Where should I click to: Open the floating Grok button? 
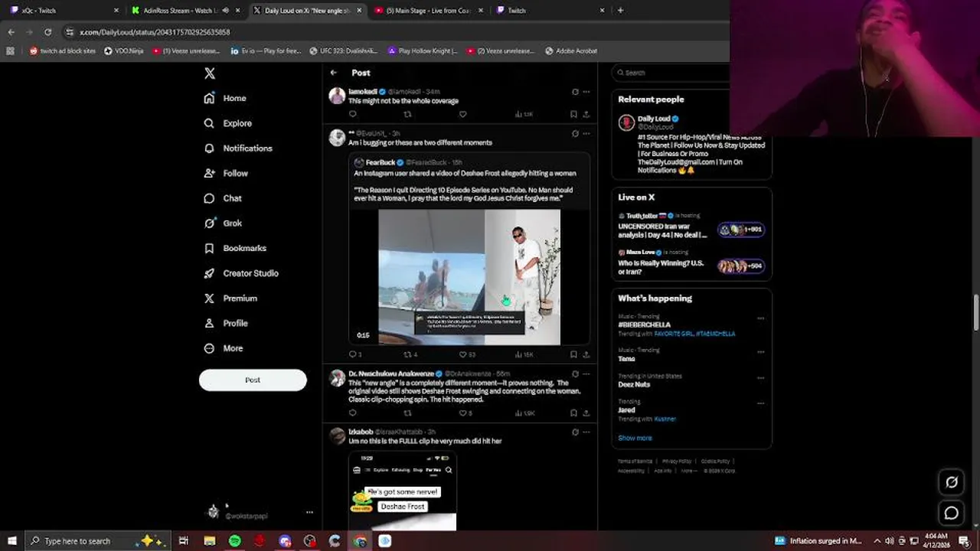(x=952, y=482)
